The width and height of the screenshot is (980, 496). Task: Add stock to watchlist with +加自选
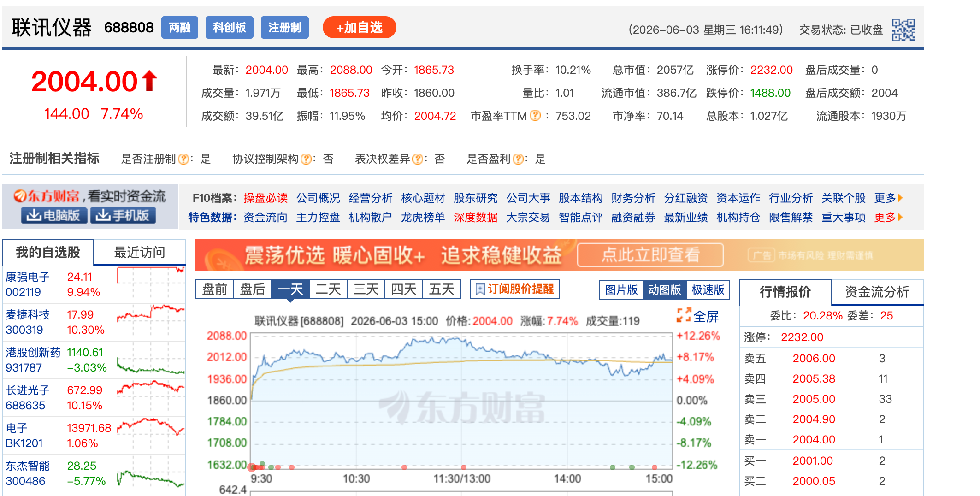360,28
